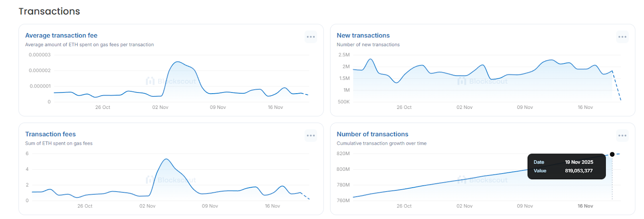Select the black data point marker
This screenshot has height=219, width=644.
[x=612, y=154]
